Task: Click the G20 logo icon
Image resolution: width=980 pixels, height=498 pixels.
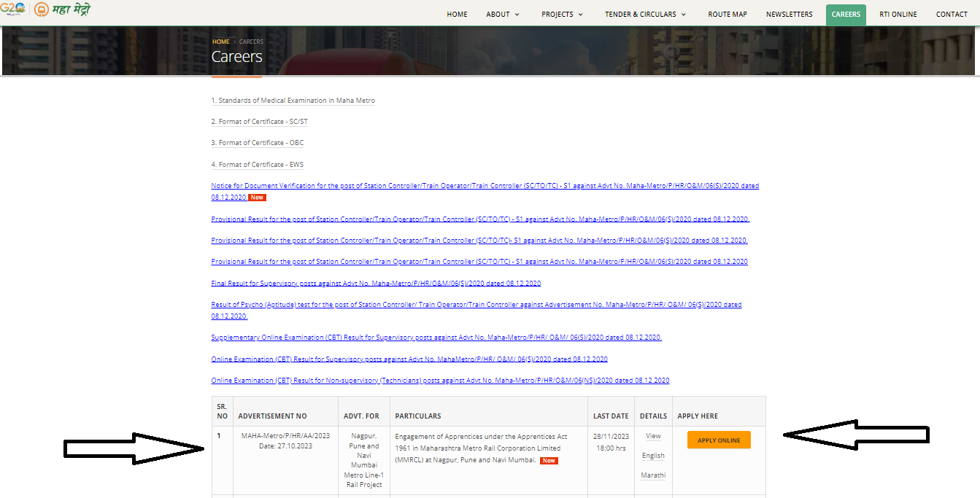Action: 12,9
